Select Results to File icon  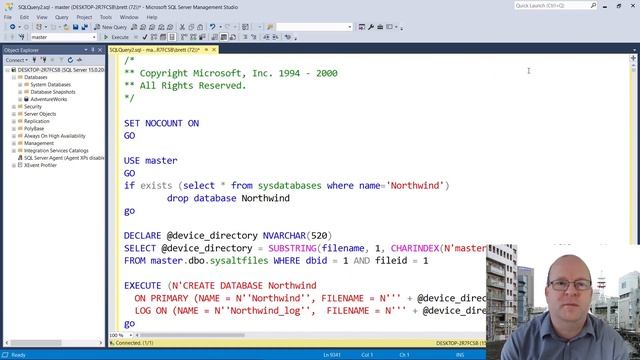(x=233, y=37)
